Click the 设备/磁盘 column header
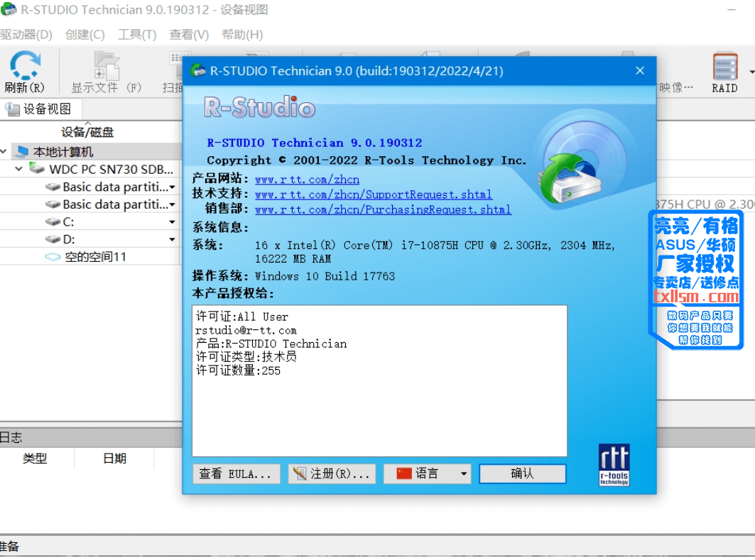Screen dimensions: 755x560 tap(87, 132)
